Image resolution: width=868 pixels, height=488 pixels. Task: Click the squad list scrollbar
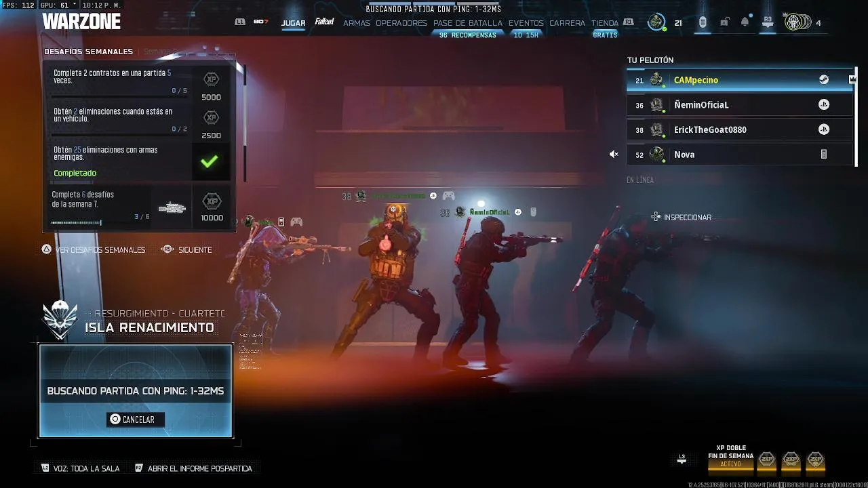(x=858, y=117)
